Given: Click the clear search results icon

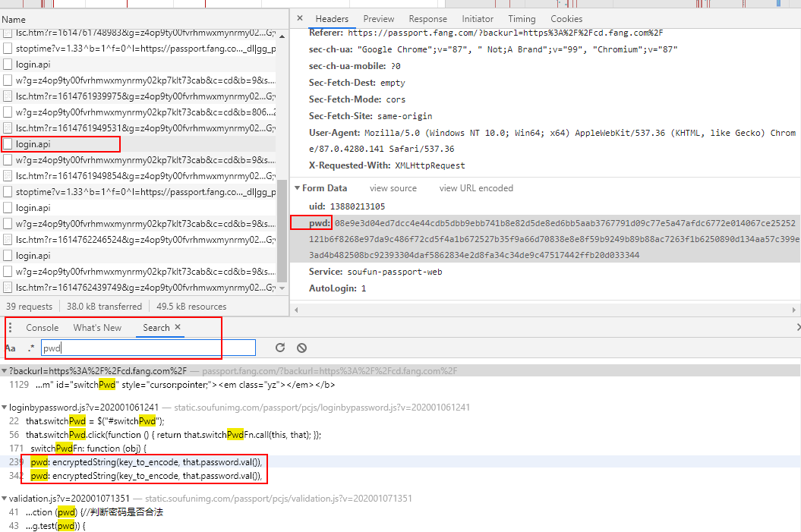Looking at the screenshot, I should point(301,348).
